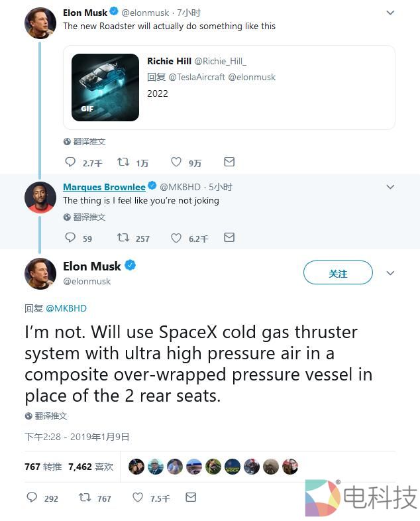Screen dimensions: 420x521
Task: Open first liker avatar in the row
Action: point(136,467)
